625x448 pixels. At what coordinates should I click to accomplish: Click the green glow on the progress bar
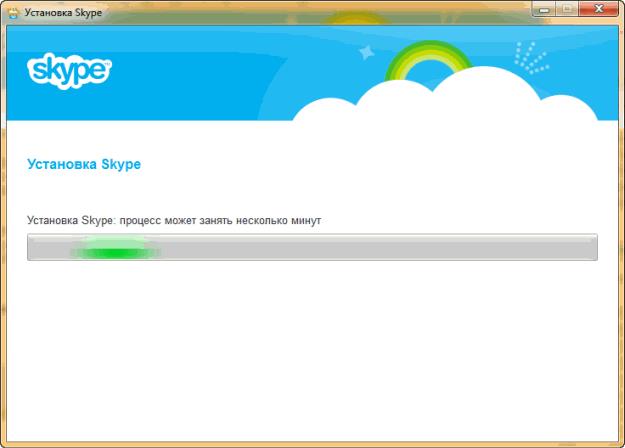116,247
